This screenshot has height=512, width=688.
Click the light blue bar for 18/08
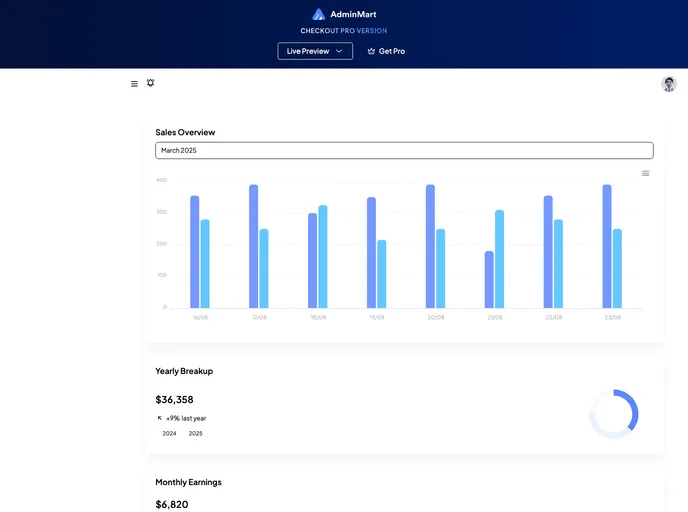(x=323, y=256)
